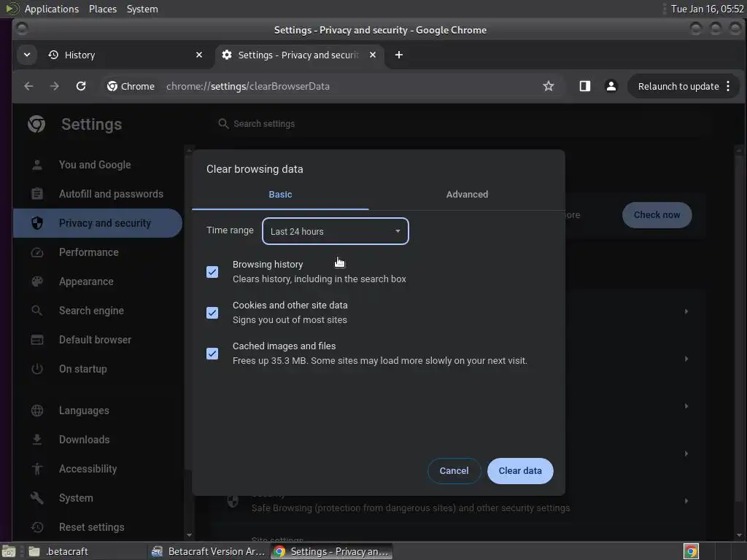Click the show desktop icon in bottom panel
This screenshot has height=560, width=747.
pyautogui.click(x=9, y=551)
